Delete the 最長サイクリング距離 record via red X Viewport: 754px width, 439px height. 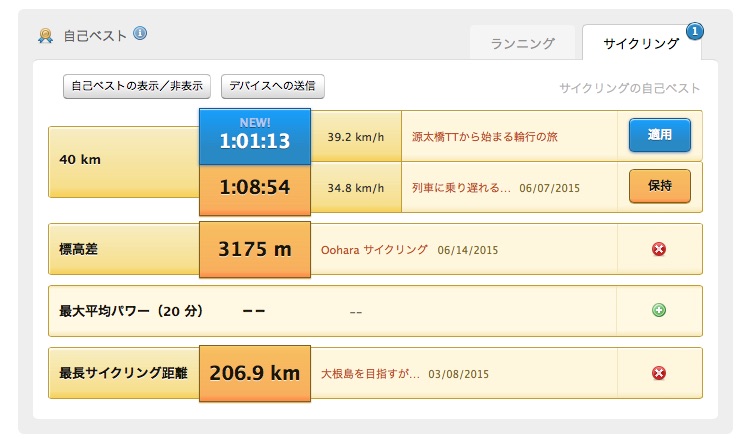658,373
